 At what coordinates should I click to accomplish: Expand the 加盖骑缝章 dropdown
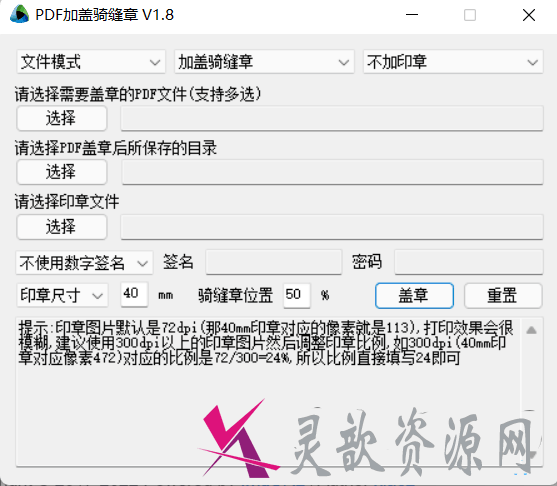[264, 62]
